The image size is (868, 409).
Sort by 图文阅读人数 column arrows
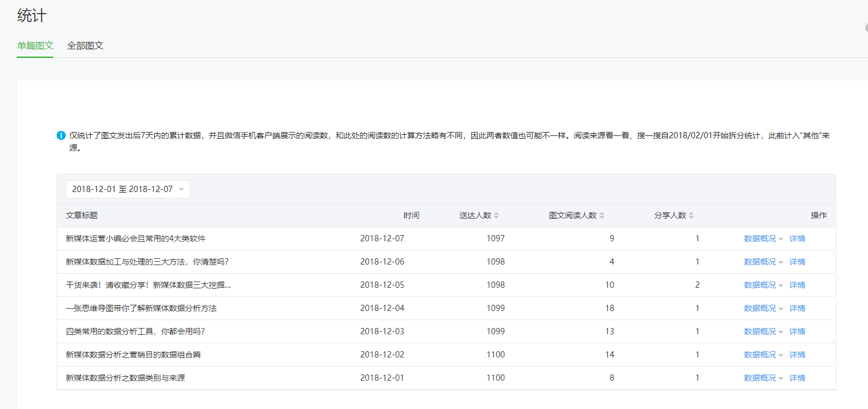602,216
